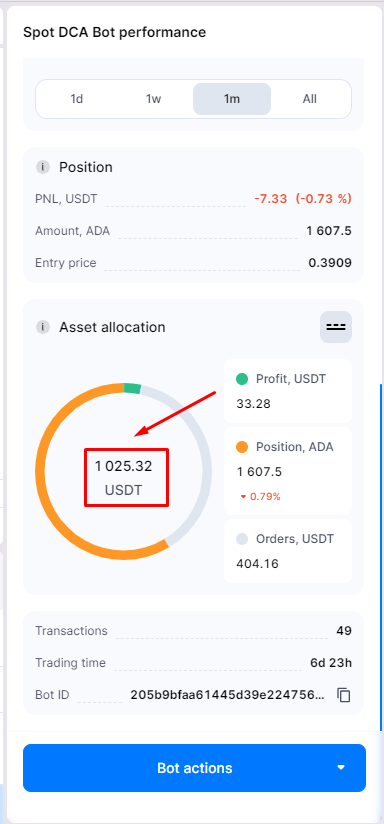Click the Profit, USDT card
This screenshot has height=824, width=384.
(x=288, y=391)
